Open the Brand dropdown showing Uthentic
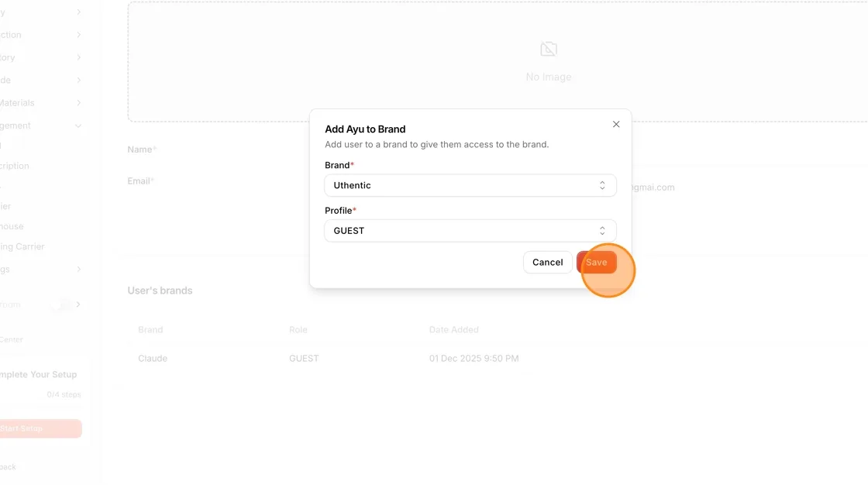Screen dimensions: 868x485 point(470,185)
